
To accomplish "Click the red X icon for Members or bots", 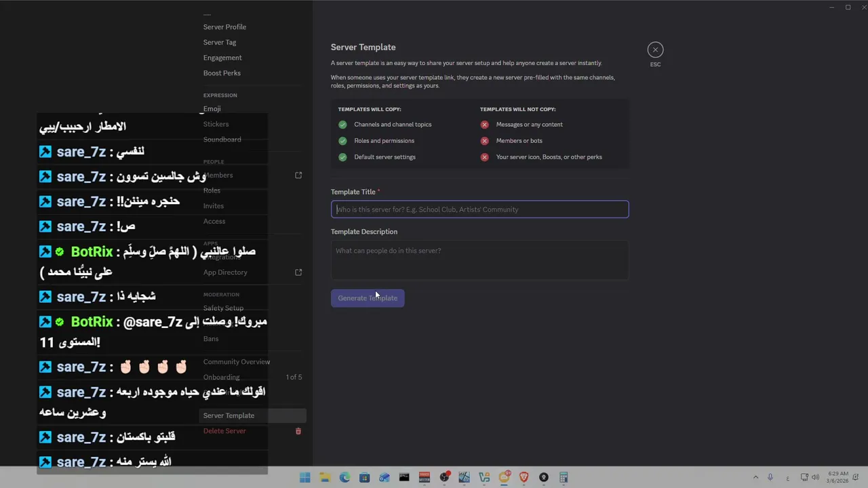I will (x=484, y=141).
